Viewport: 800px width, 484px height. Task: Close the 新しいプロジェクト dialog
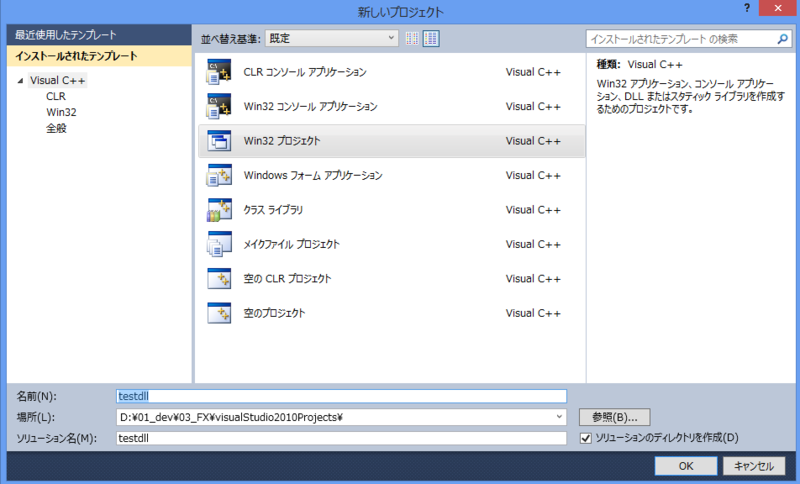click(x=778, y=8)
